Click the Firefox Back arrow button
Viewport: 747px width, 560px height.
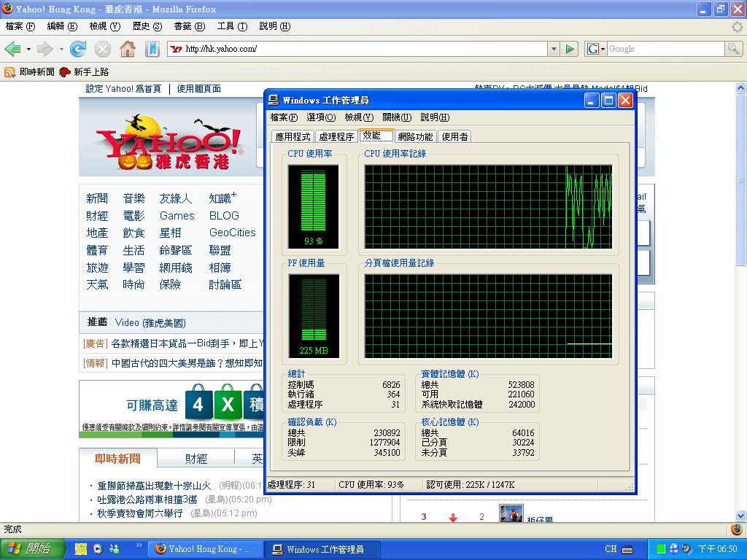(12, 49)
